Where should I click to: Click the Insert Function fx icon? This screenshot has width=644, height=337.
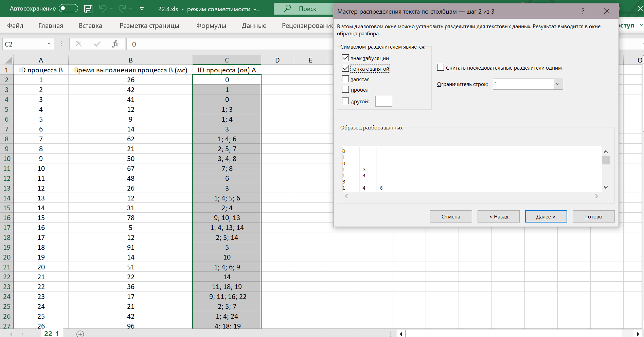pyautogui.click(x=115, y=44)
